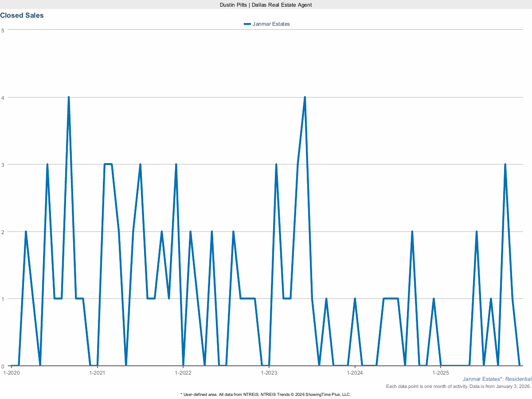
Task: Click the 1-2020 x-axis label
Action: (x=12, y=373)
